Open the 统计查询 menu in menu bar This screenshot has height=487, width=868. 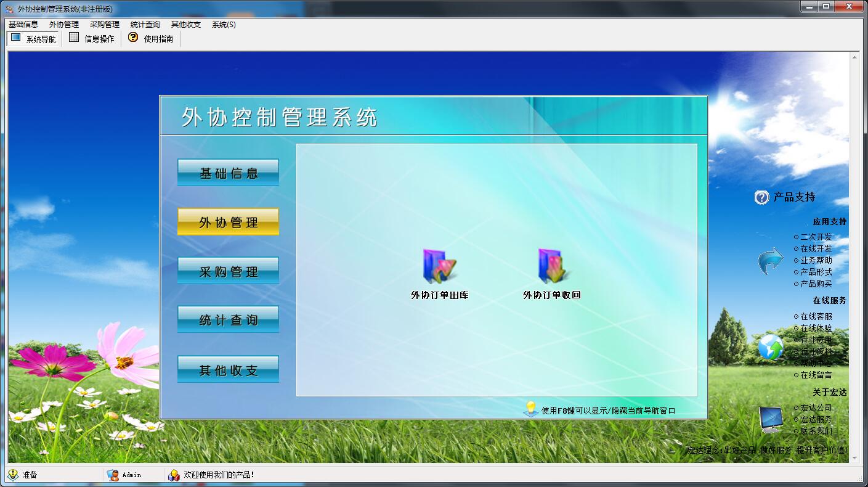tap(145, 25)
